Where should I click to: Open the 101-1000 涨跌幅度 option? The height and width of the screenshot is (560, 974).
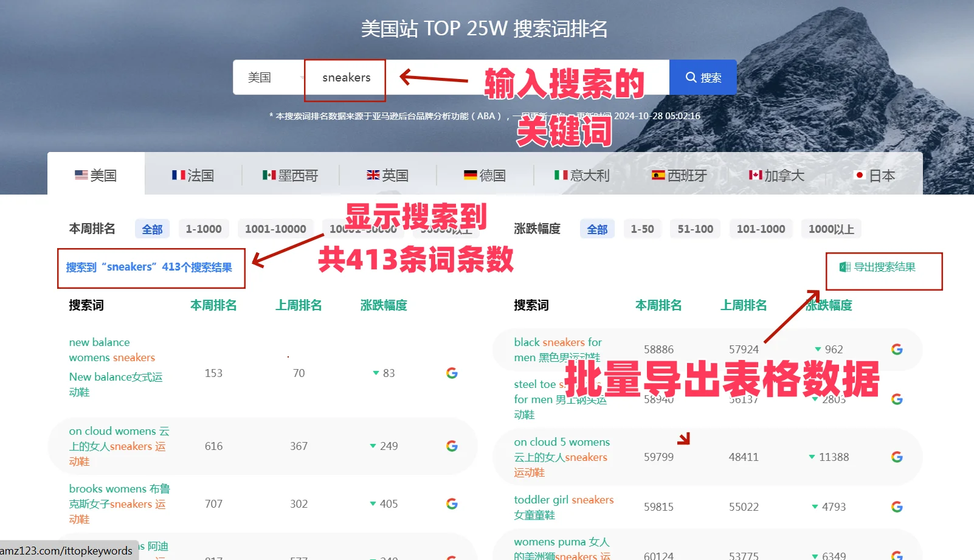click(x=761, y=229)
